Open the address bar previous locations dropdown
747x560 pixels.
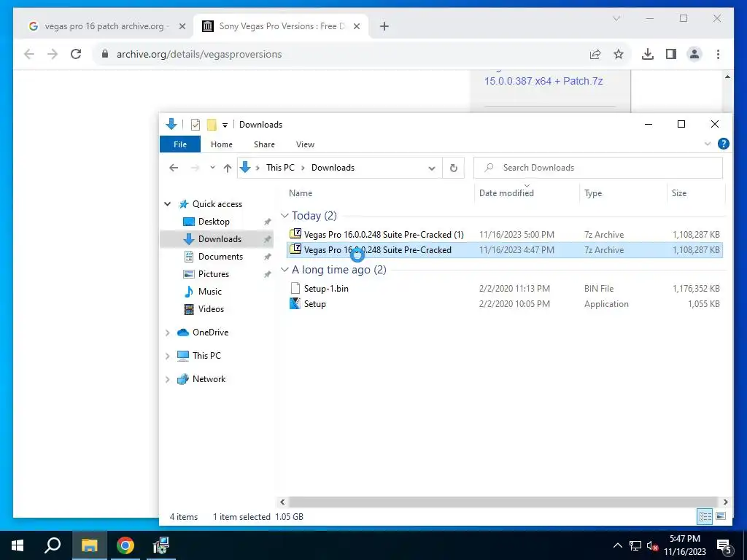coord(432,168)
